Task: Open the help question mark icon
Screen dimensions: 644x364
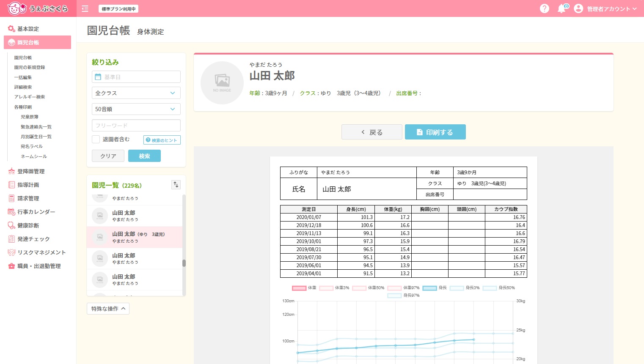Action: tap(545, 8)
